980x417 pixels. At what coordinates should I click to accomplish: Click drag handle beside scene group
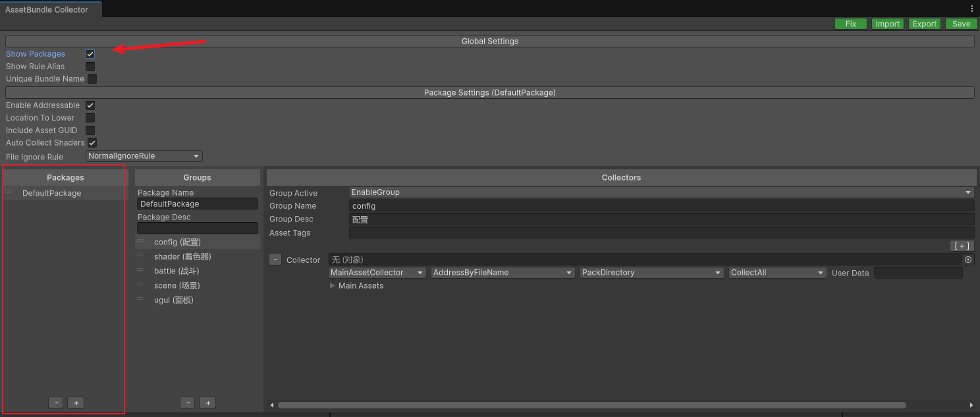(140, 285)
